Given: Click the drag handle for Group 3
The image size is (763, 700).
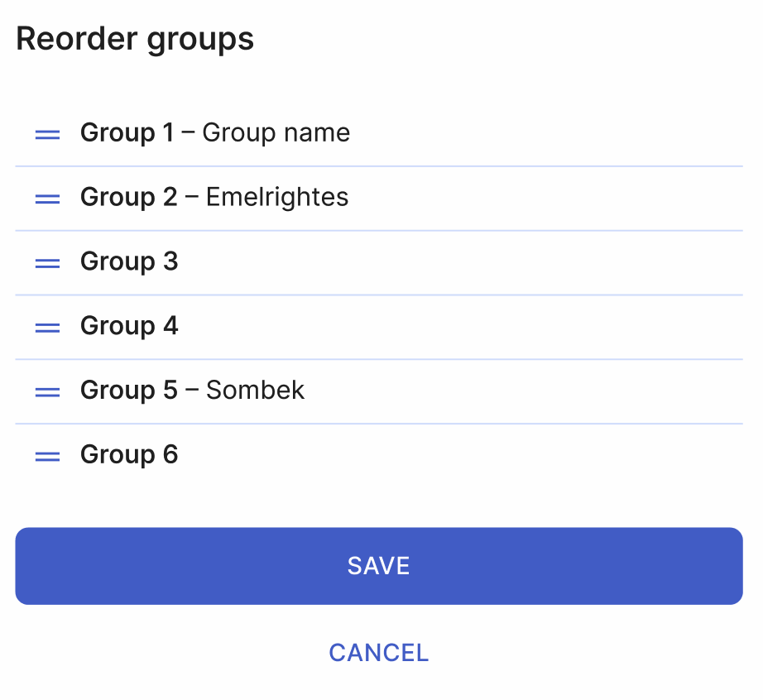Looking at the screenshot, I should pos(47,262).
